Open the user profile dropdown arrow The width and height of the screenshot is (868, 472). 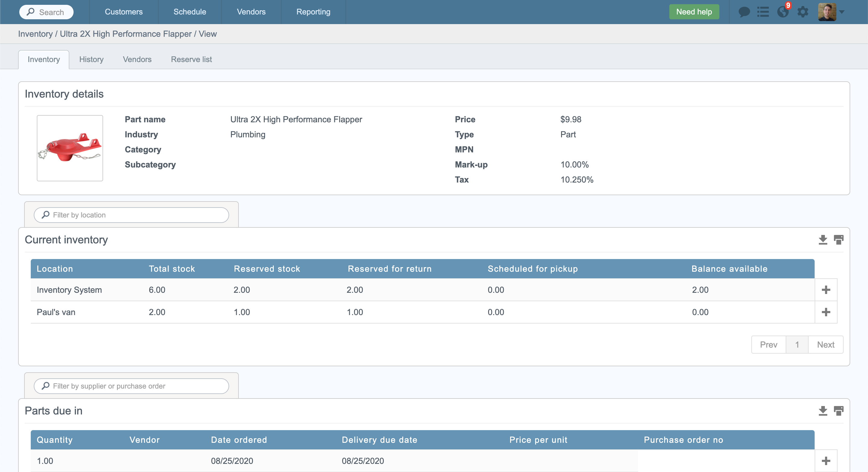click(x=842, y=12)
